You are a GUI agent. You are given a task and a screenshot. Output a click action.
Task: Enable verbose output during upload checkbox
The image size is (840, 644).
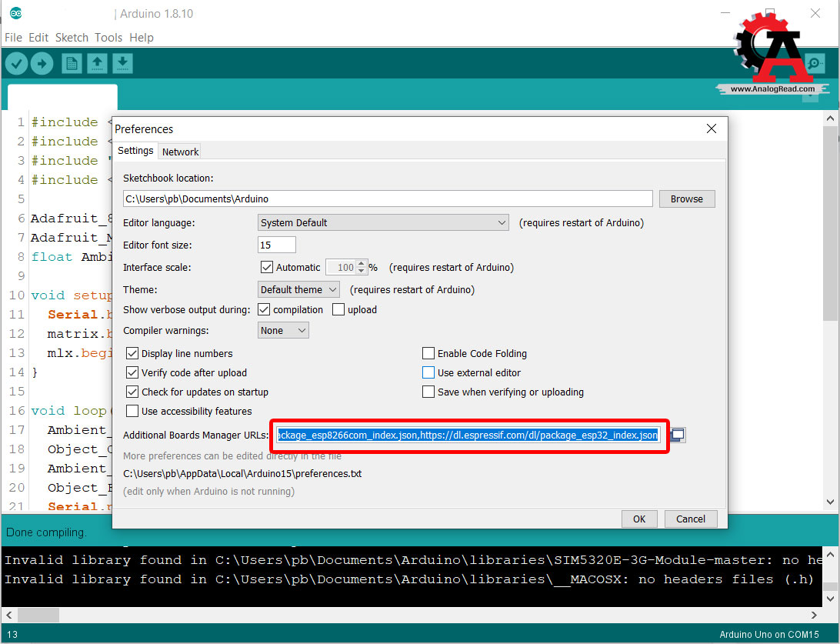pyautogui.click(x=338, y=309)
